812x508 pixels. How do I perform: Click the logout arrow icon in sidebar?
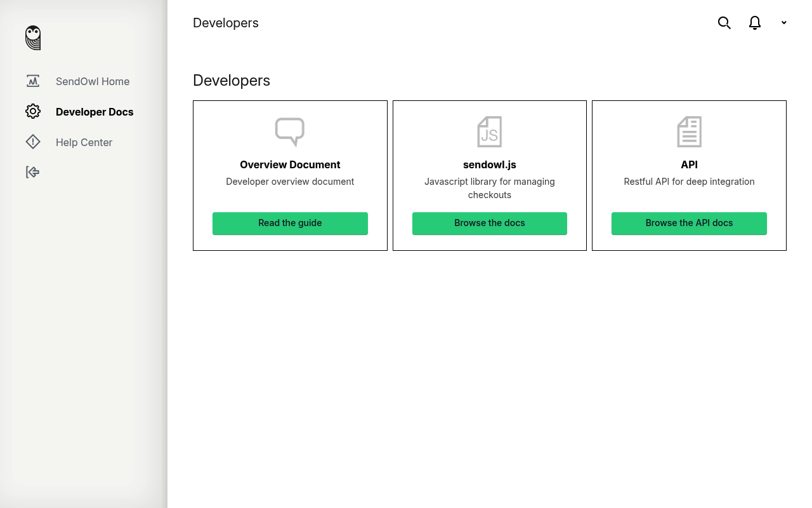point(33,172)
